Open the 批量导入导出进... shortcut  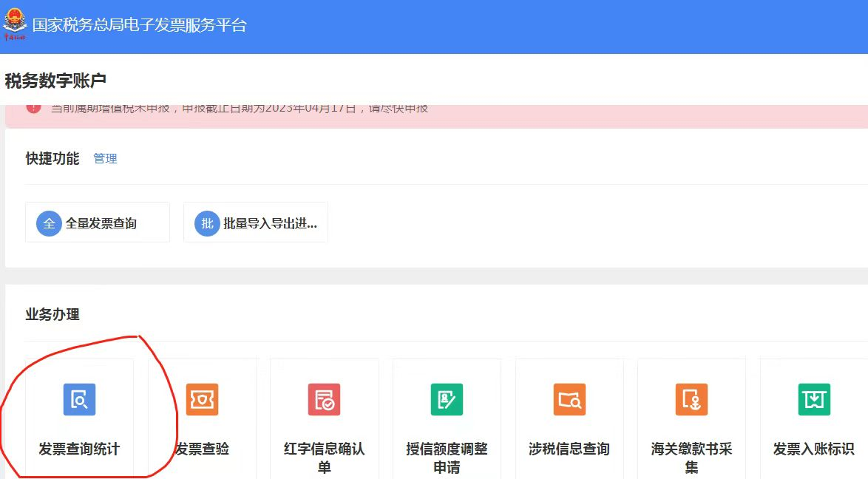coord(256,222)
